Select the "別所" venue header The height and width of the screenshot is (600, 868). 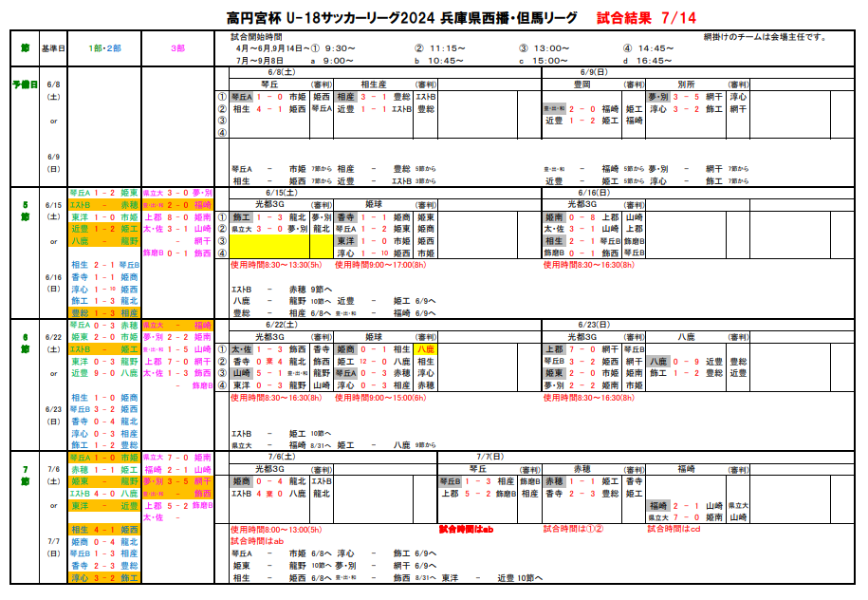(686, 84)
